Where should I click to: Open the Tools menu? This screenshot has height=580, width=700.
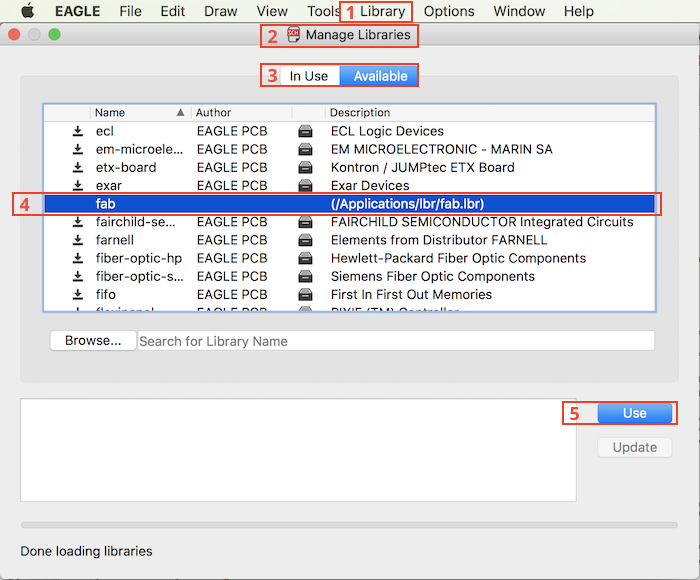[x=323, y=11]
